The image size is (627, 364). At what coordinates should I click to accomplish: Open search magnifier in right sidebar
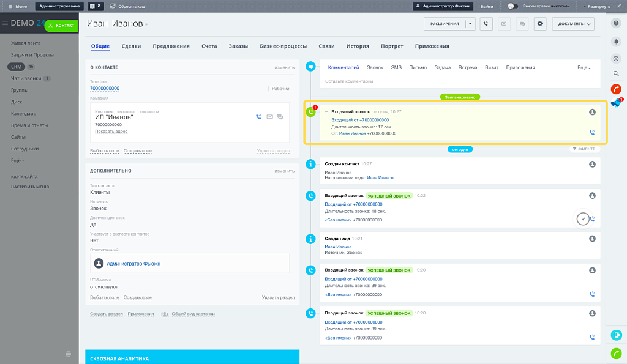coord(616,73)
